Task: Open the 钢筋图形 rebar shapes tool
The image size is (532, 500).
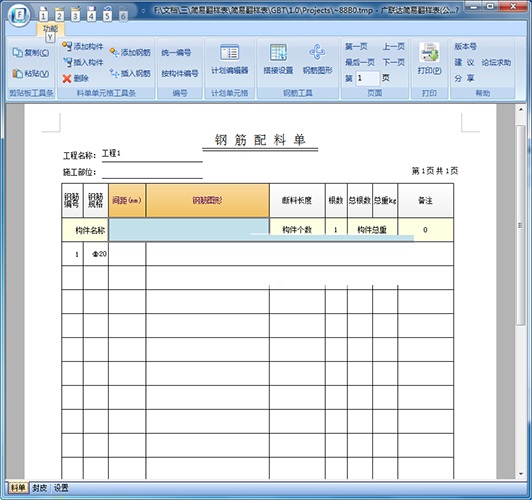Action: 317,59
